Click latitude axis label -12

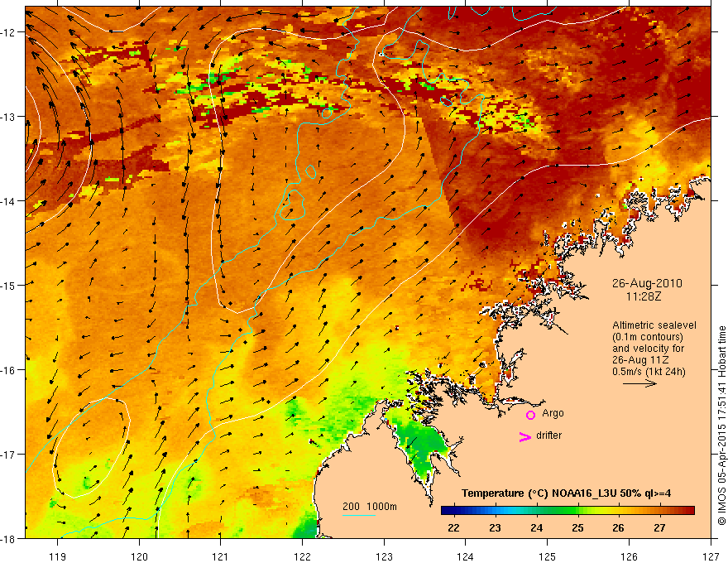coord(9,32)
